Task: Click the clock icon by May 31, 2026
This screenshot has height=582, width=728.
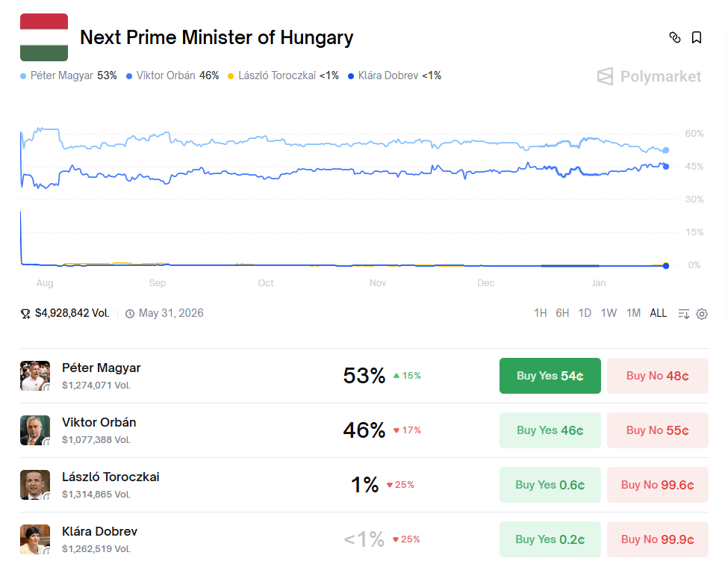Action: pos(130,314)
